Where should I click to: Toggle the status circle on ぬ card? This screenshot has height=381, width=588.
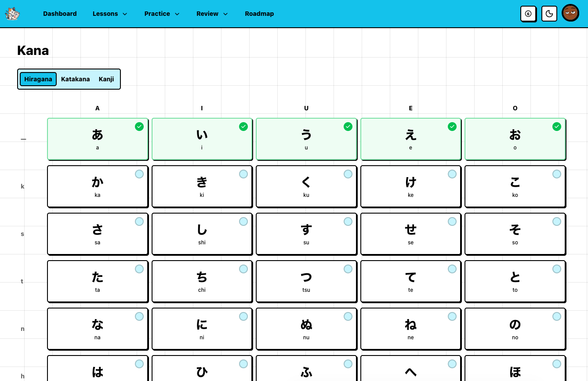(348, 316)
